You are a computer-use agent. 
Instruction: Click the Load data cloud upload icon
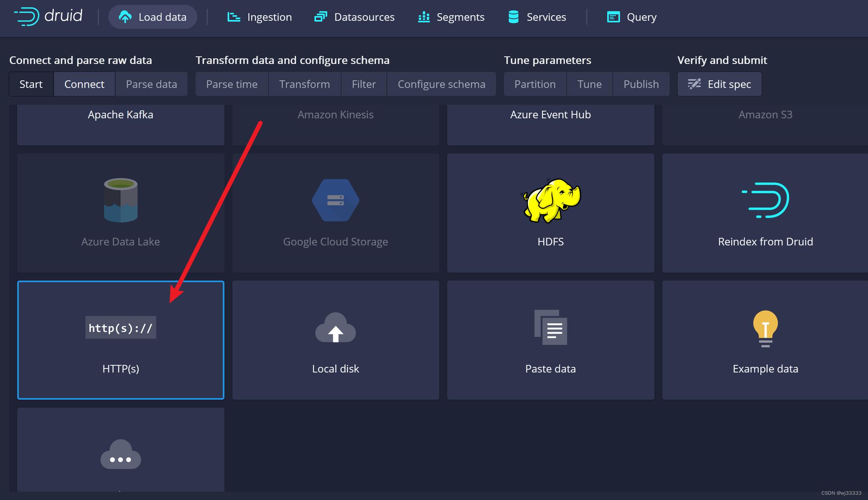125,17
